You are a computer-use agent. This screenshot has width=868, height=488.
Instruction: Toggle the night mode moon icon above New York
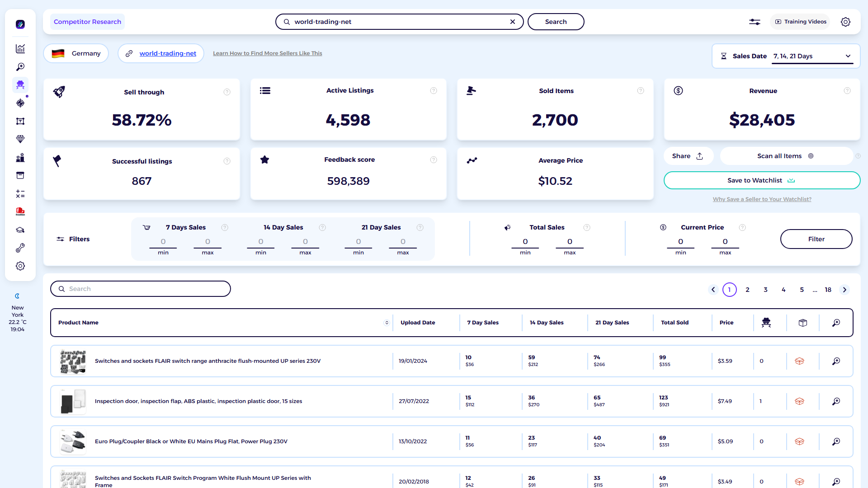pyautogui.click(x=17, y=296)
